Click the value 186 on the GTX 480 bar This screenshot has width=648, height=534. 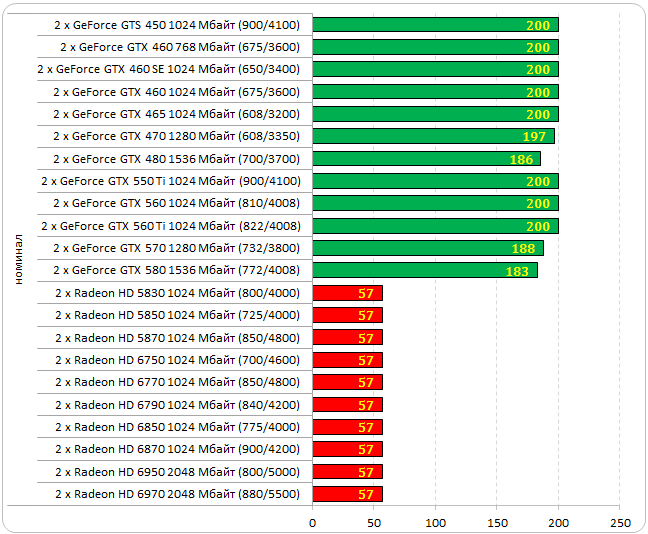click(522, 160)
